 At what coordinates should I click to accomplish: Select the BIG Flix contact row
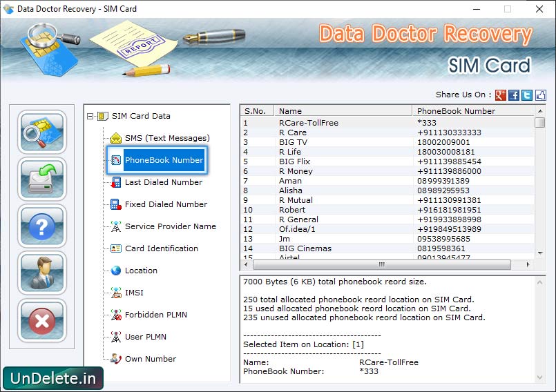387,161
